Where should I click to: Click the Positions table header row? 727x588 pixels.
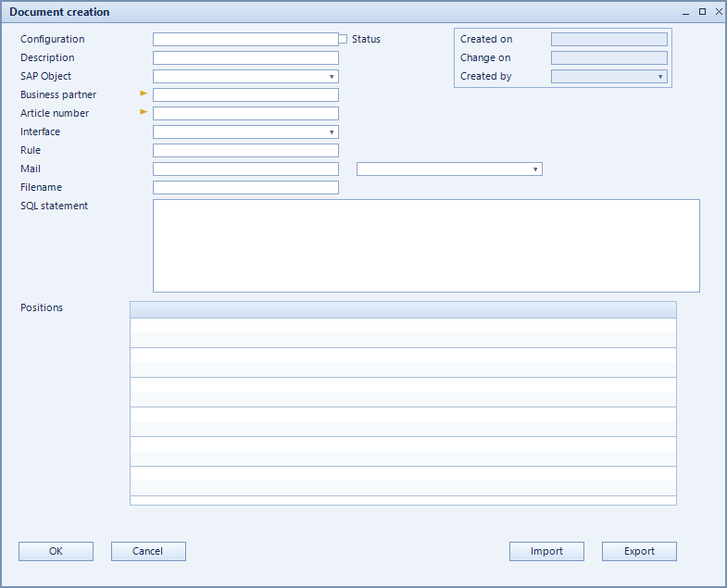pos(403,310)
